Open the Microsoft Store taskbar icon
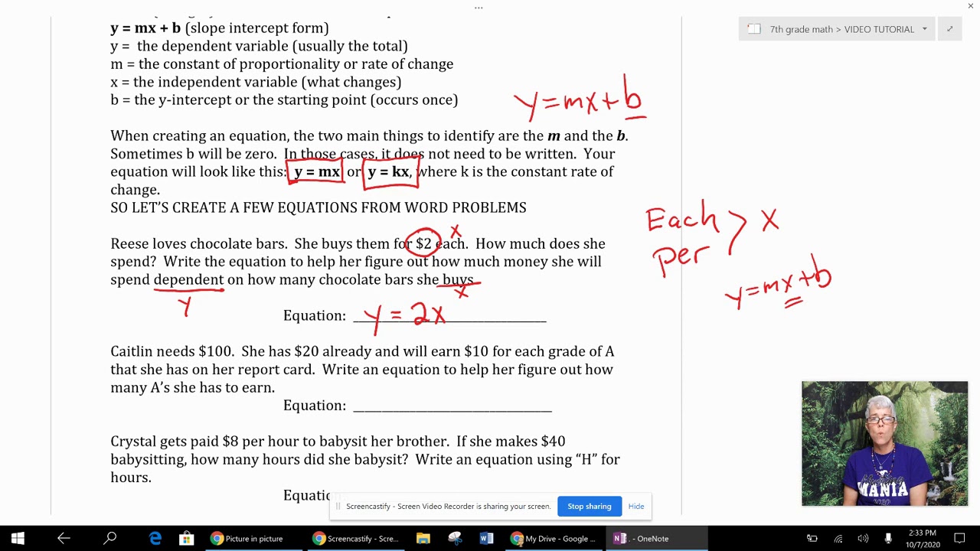The height and width of the screenshot is (551, 980). click(186, 539)
